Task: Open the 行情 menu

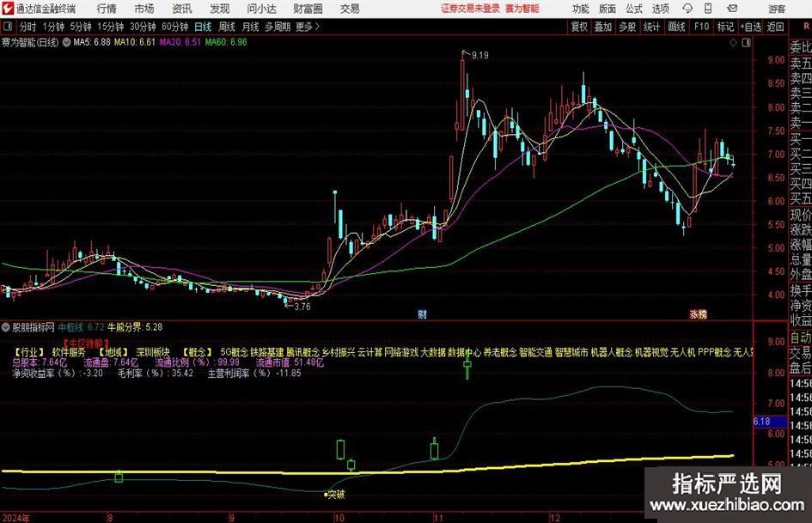Action: [x=107, y=9]
